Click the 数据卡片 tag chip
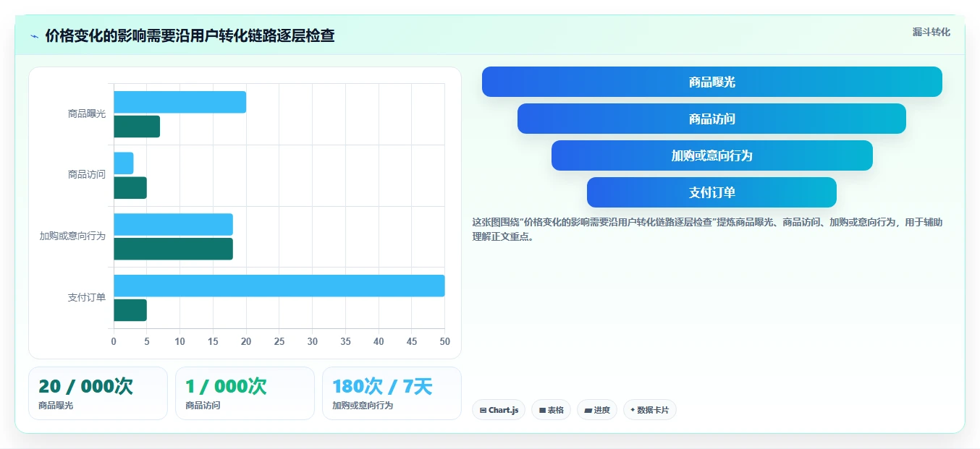Screen dimensions: 980x449 point(649,410)
